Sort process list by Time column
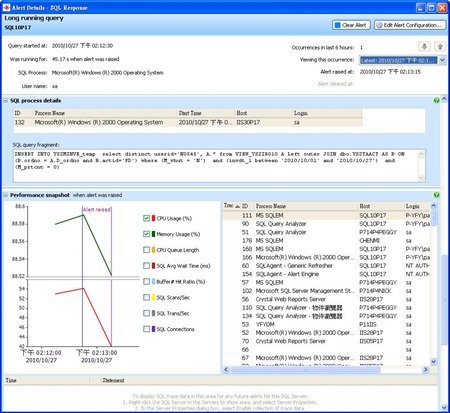The image size is (450, 413). [x=231, y=206]
